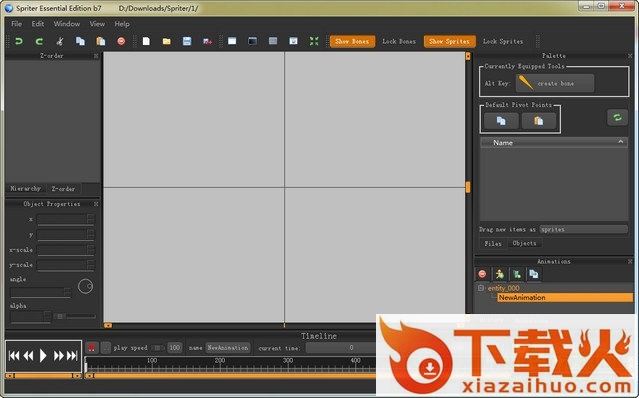Screen dimensions: 639x398
Task: Delete animation using red icon in Animations panel
Action: pyautogui.click(x=483, y=274)
